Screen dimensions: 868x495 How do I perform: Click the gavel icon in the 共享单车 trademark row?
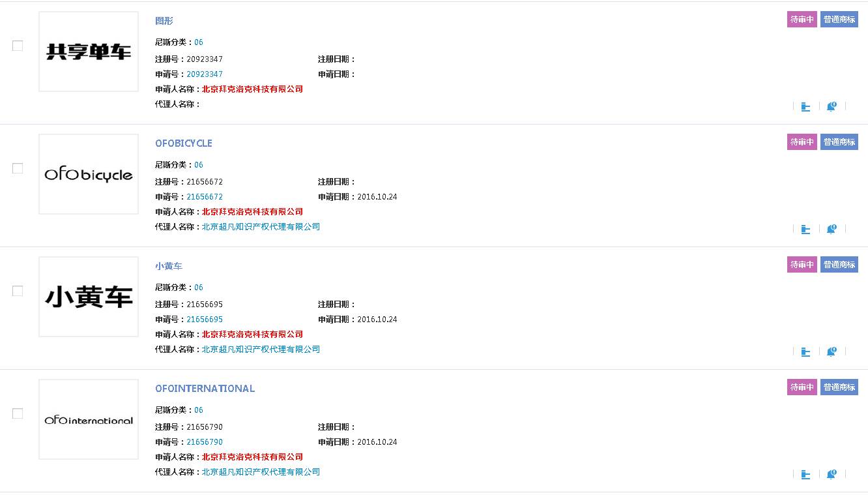pos(805,106)
